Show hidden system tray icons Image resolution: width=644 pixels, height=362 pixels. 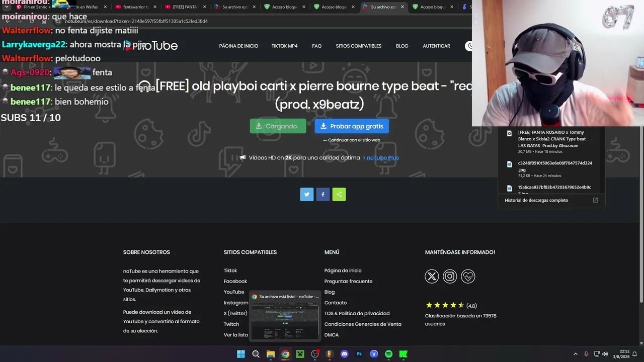(x=576, y=354)
